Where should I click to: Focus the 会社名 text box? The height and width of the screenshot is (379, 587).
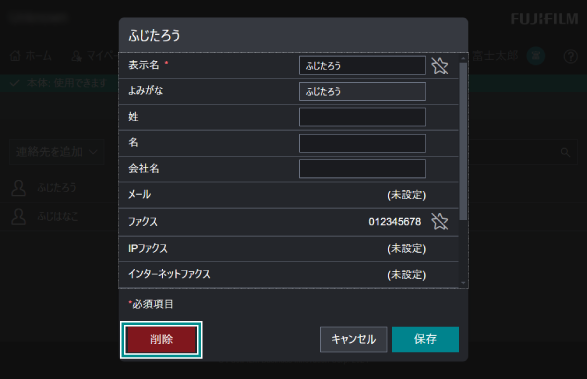[362, 169]
